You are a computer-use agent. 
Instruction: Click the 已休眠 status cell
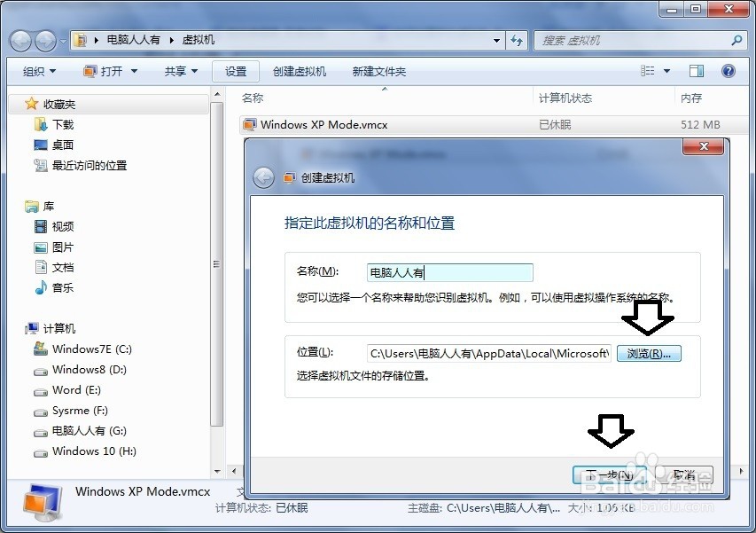[555, 125]
